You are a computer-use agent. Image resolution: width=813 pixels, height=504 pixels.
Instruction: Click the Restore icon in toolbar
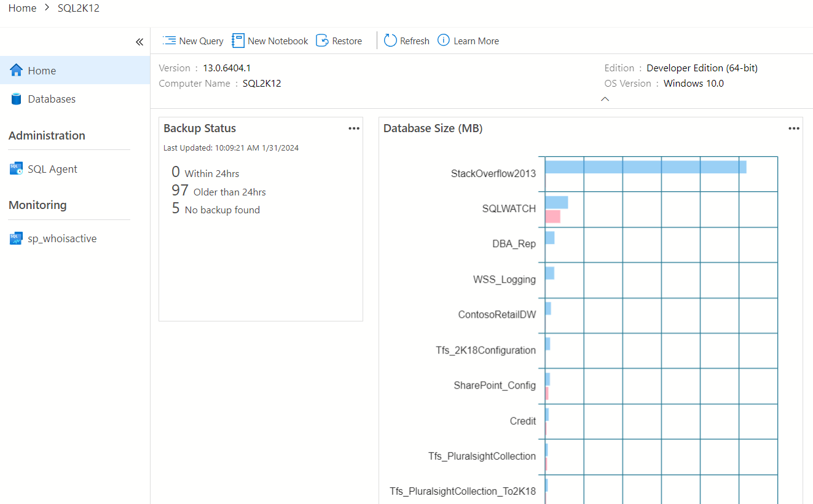pyautogui.click(x=322, y=41)
